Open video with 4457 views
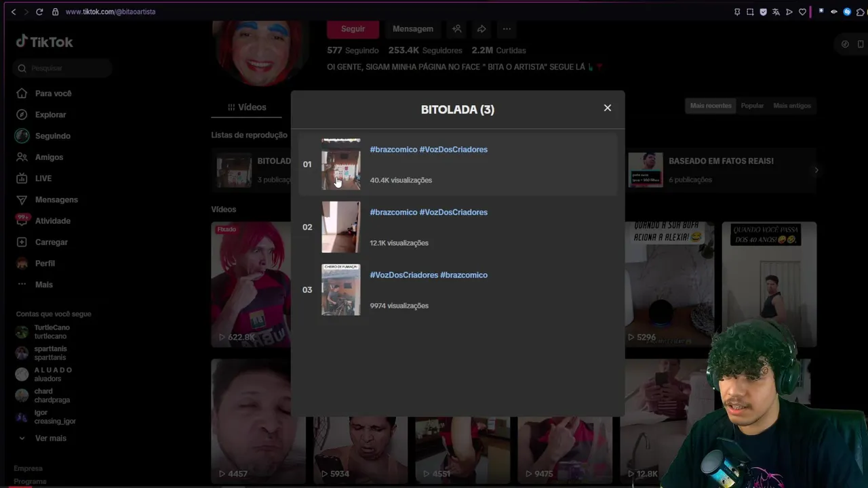This screenshot has height=488, width=868. click(258, 420)
